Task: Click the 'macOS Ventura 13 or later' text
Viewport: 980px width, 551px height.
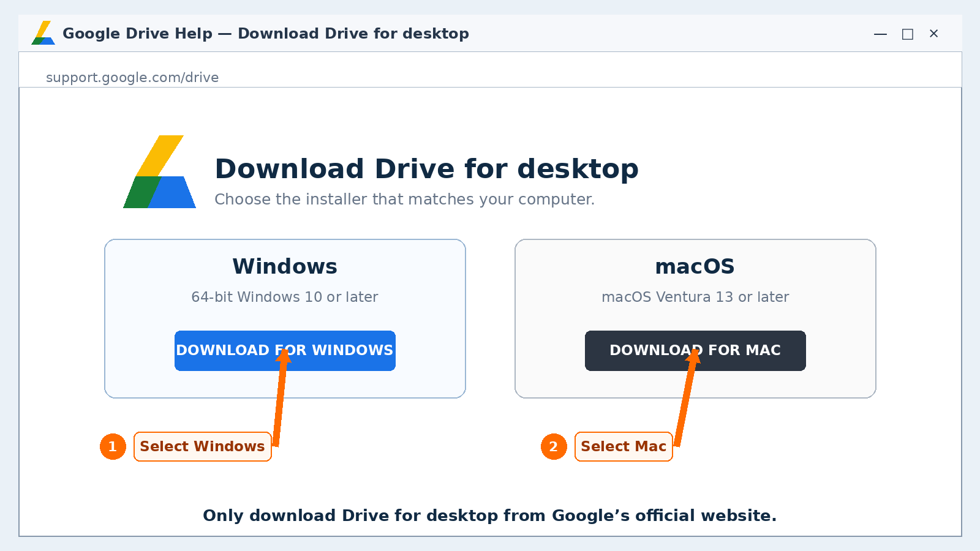Action: pos(695,297)
